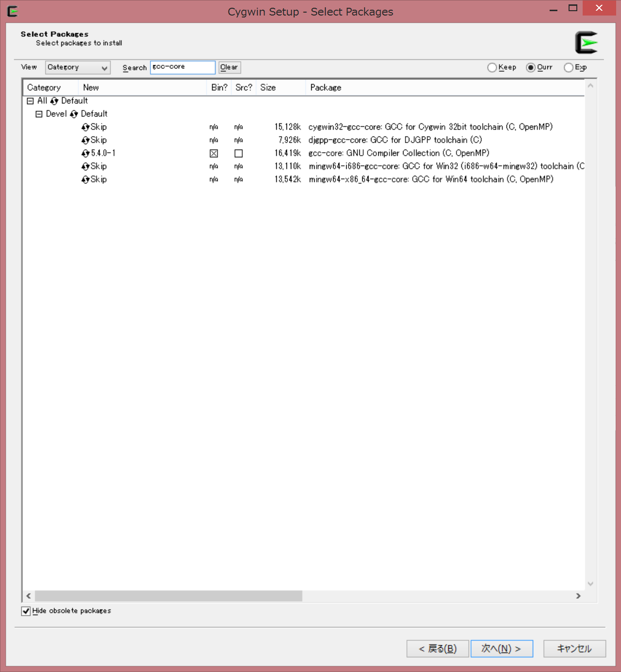Image resolution: width=621 pixels, height=672 pixels.
Task: Click the Cygwin icon in the title bar
Action: (12, 11)
